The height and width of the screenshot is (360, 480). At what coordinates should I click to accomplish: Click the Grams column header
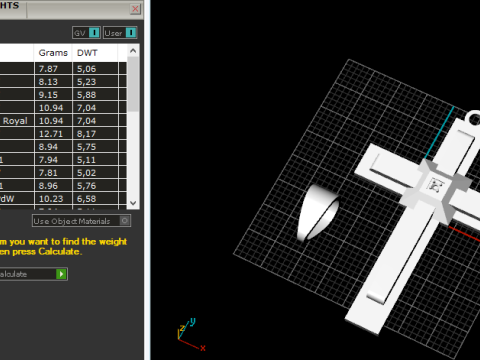pyautogui.click(x=53, y=53)
